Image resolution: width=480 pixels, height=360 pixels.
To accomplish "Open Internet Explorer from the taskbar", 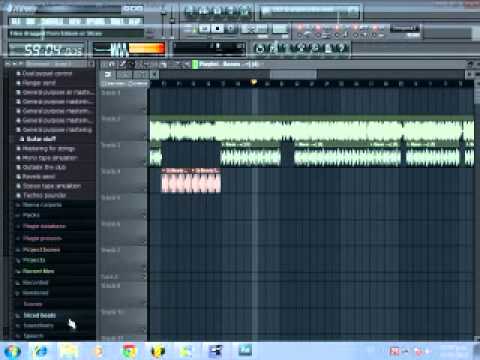I will point(41,351).
